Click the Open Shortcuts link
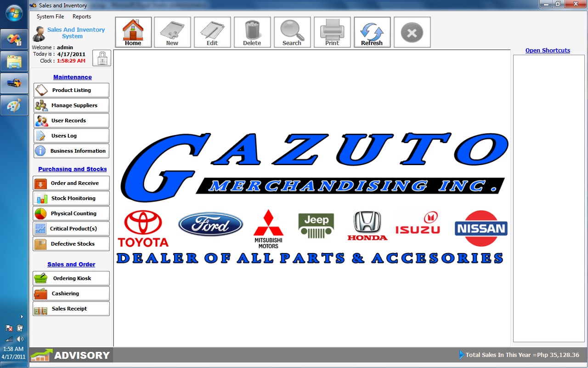The width and height of the screenshot is (588, 368). (x=548, y=51)
